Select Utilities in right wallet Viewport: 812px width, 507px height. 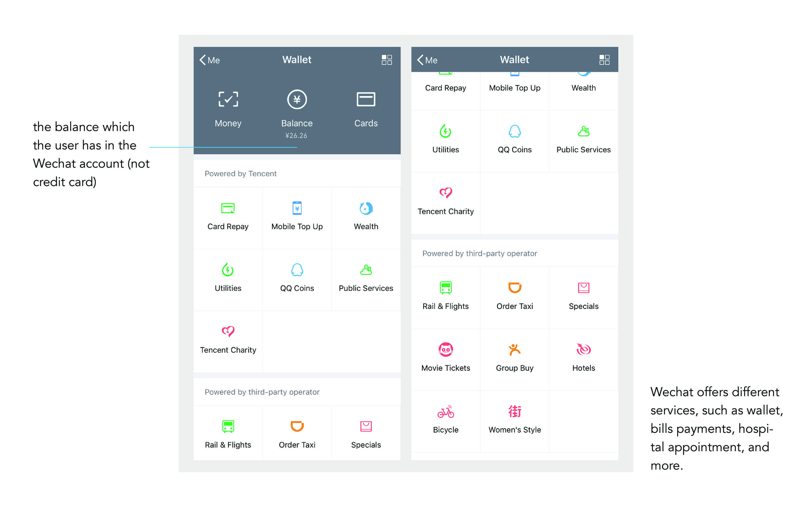click(x=445, y=139)
